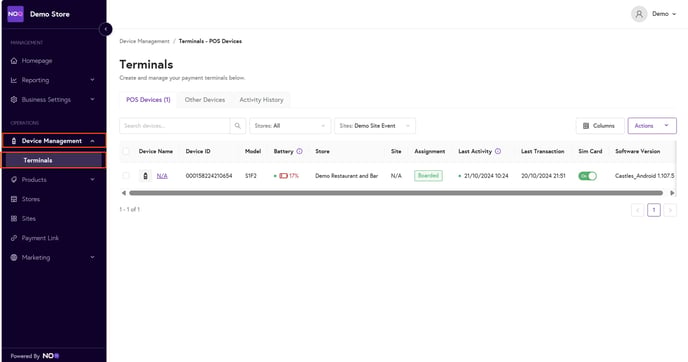
Task: Switch to the Other Devices tab
Action: click(204, 100)
